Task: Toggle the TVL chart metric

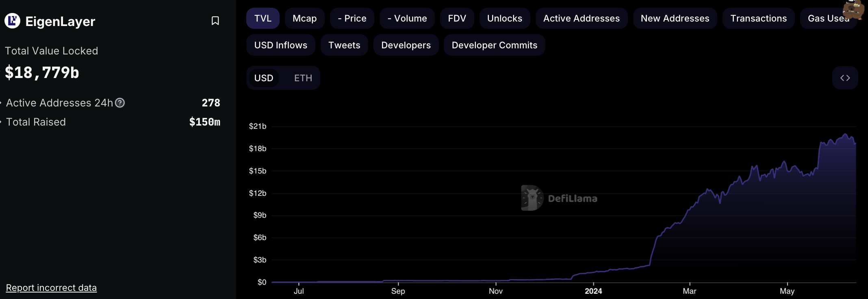Action: [x=263, y=18]
